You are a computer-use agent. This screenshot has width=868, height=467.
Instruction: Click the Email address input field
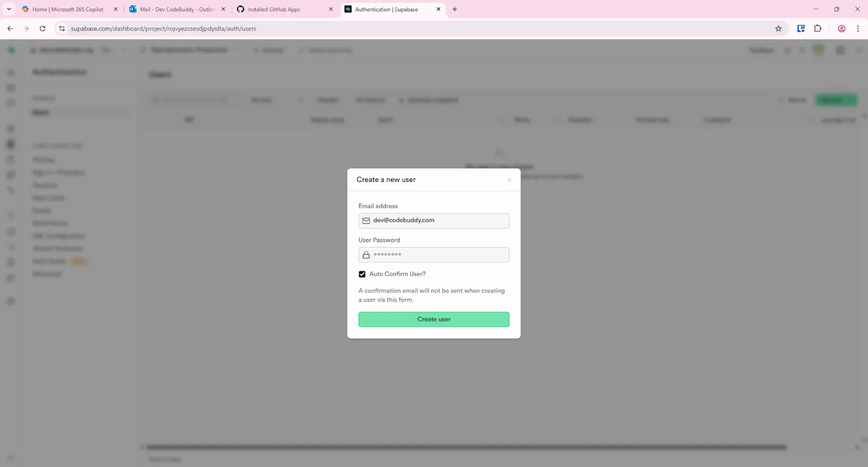pyautogui.click(x=433, y=220)
